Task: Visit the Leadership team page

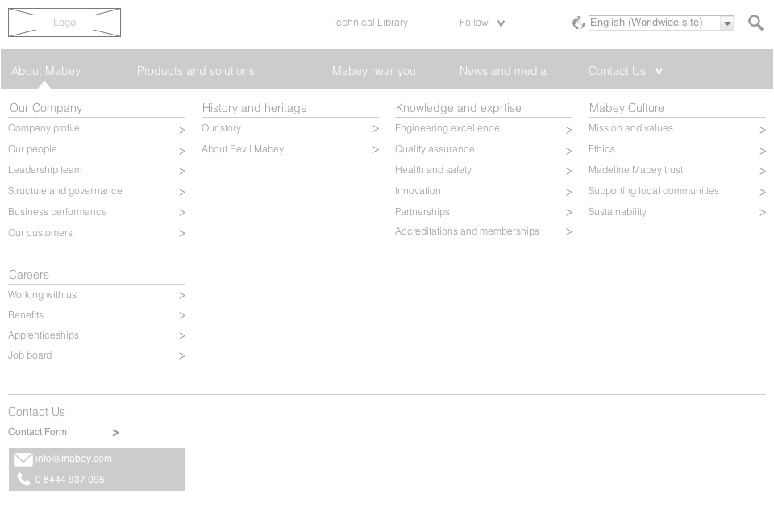Action: (45, 170)
